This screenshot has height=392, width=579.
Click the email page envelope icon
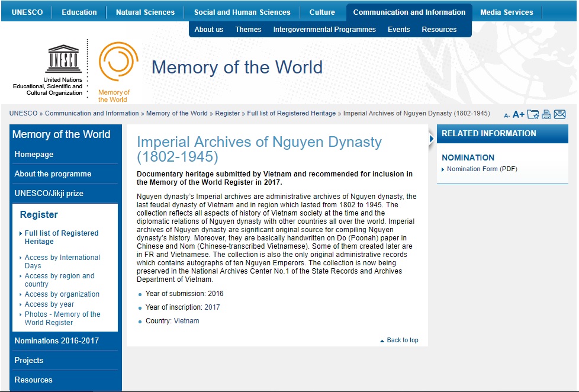coord(560,114)
